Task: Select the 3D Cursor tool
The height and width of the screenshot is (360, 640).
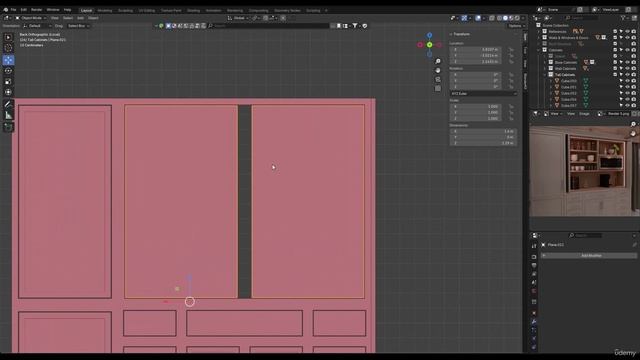Action: point(8,48)
